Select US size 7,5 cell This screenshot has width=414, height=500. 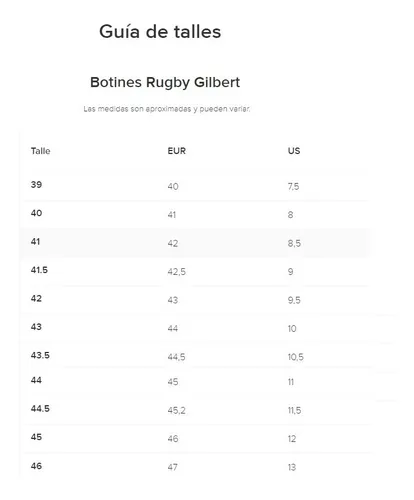[x=293, y=186]
